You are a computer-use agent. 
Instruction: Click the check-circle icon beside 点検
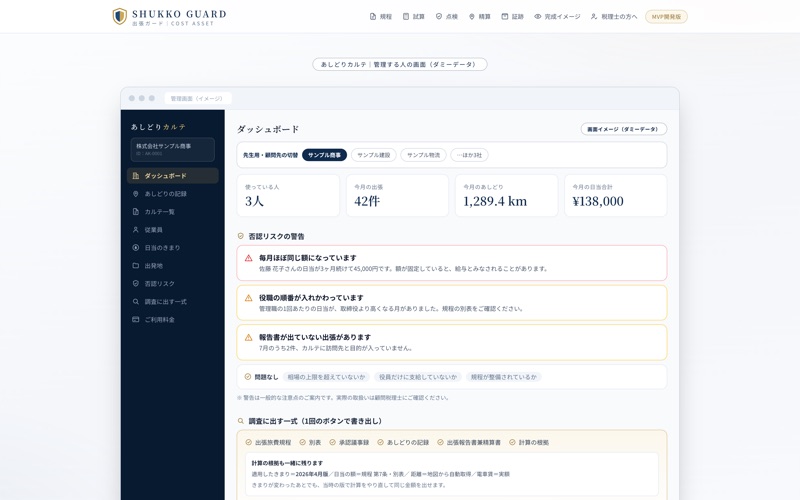point(439,17)
